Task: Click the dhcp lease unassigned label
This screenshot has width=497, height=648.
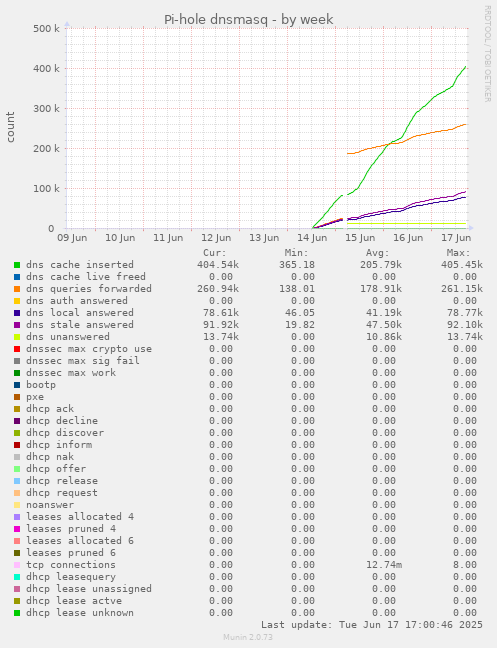Action: pyautogui.click(x=89, y=588)
